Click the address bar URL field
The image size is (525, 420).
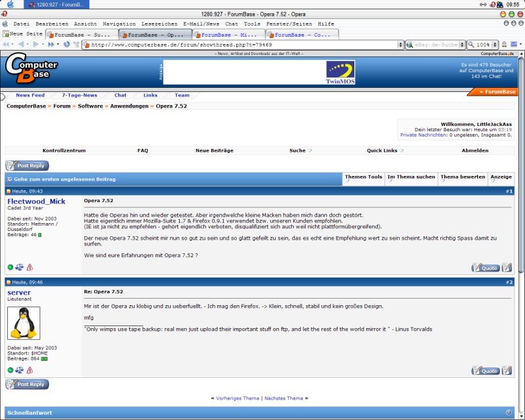point(240,45)
